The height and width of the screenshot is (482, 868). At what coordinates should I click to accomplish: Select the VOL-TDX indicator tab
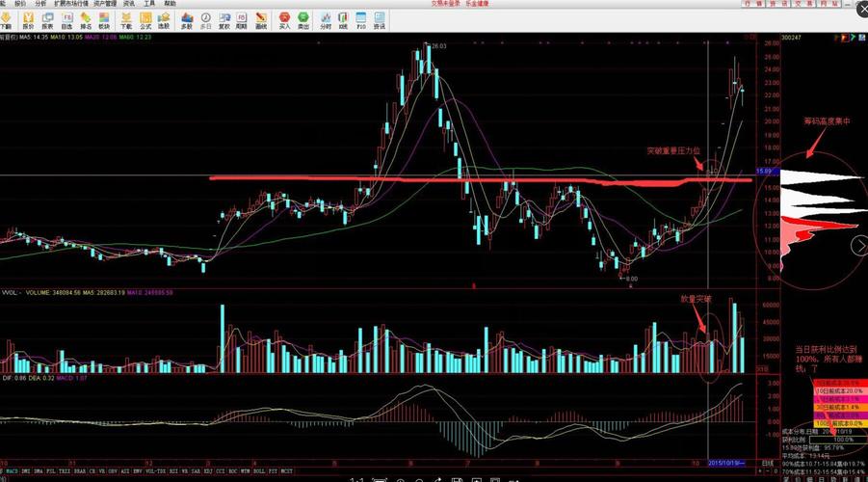(x=154, y=471)
